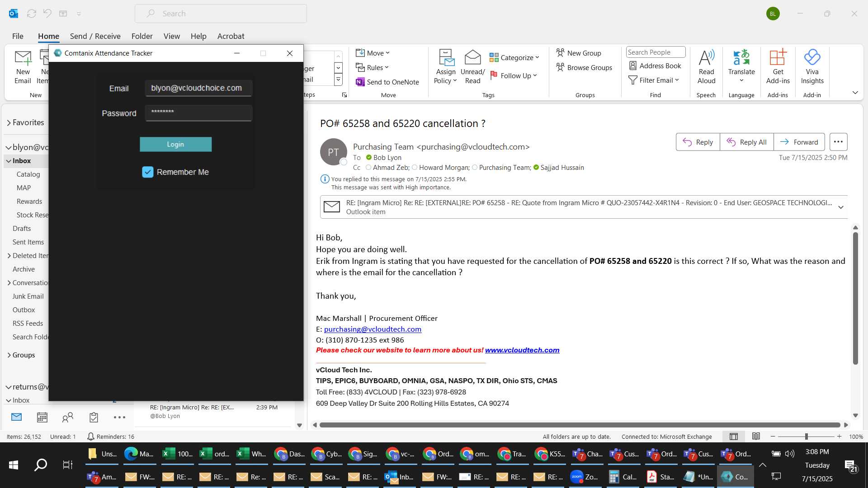868x488 pixels.
Task: Open Get Add-ins
Action: 778,67
